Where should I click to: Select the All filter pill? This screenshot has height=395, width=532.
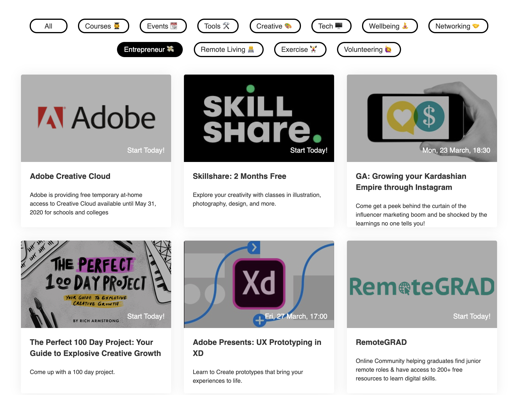coord(49,26)
